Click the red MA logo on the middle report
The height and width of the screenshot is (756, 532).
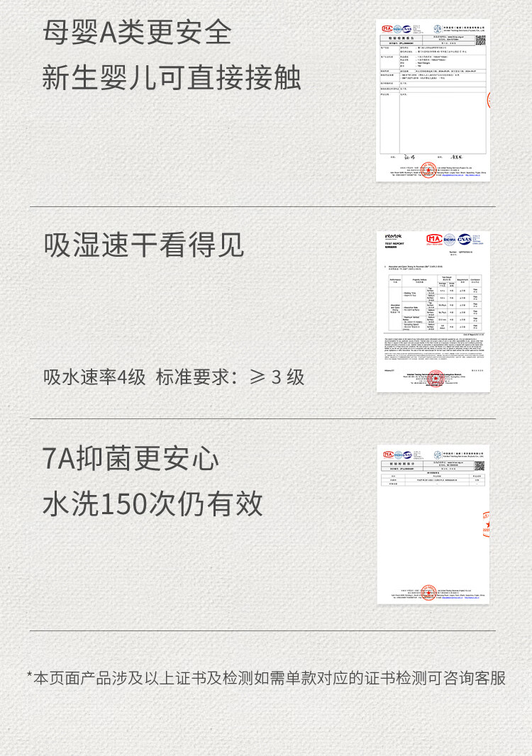[435, 238]
